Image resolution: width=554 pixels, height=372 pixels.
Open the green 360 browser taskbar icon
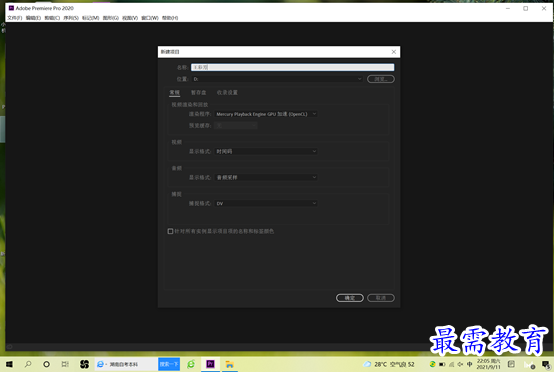pos(191,364)
